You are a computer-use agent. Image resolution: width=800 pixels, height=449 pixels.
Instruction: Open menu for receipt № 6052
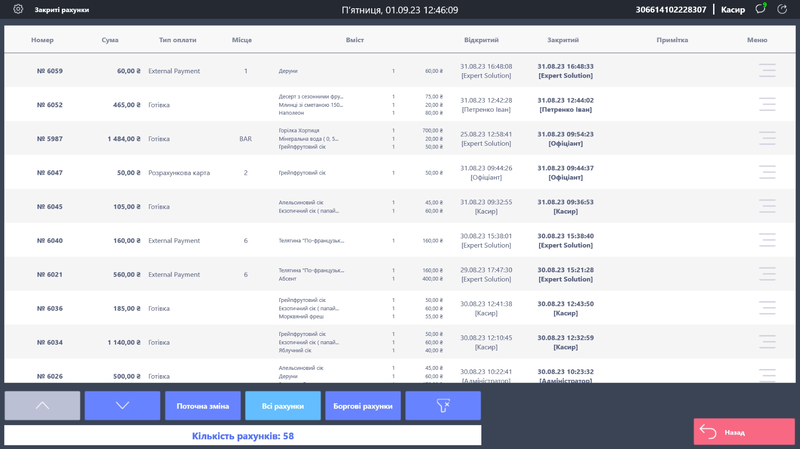[x=767, y=105]
